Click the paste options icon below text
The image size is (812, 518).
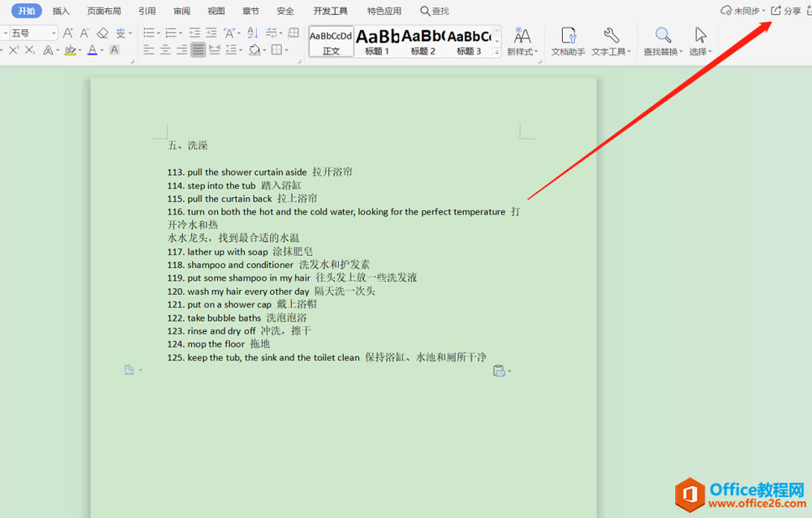[x=499, y=370]
